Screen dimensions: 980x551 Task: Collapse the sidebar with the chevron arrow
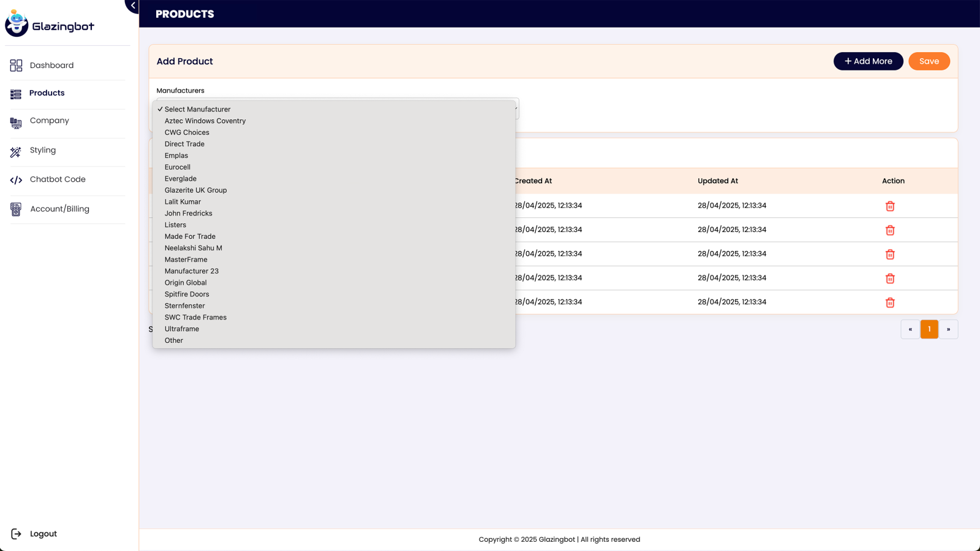point(133,6)
